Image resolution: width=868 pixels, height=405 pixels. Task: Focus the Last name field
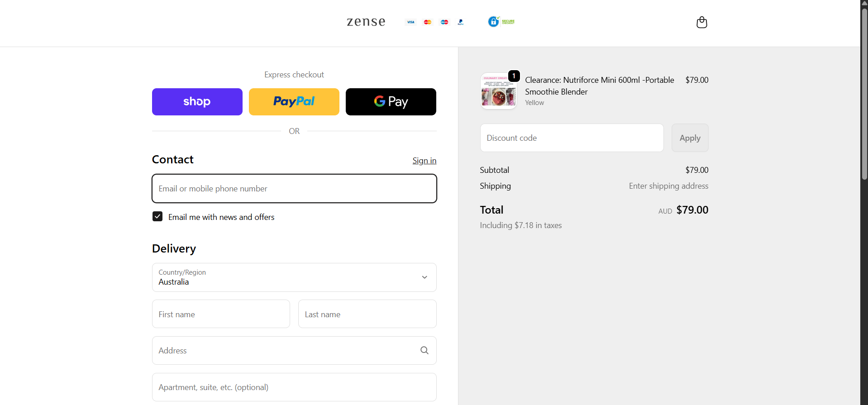tap(367, 314)
